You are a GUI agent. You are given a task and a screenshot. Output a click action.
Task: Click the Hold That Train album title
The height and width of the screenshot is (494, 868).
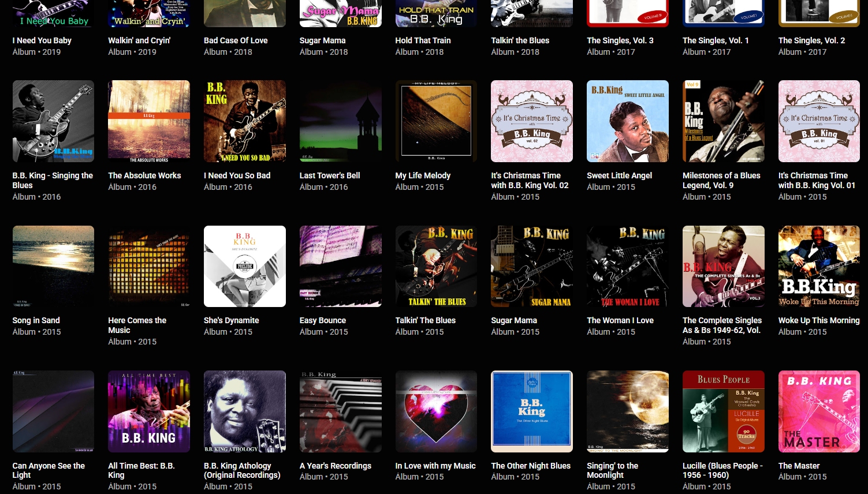423,40
